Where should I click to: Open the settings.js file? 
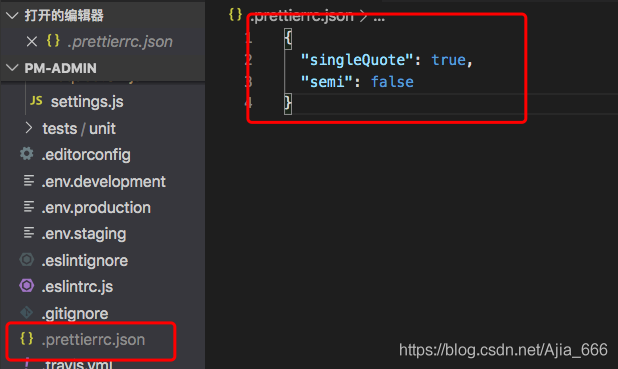[x=87, y=102]
